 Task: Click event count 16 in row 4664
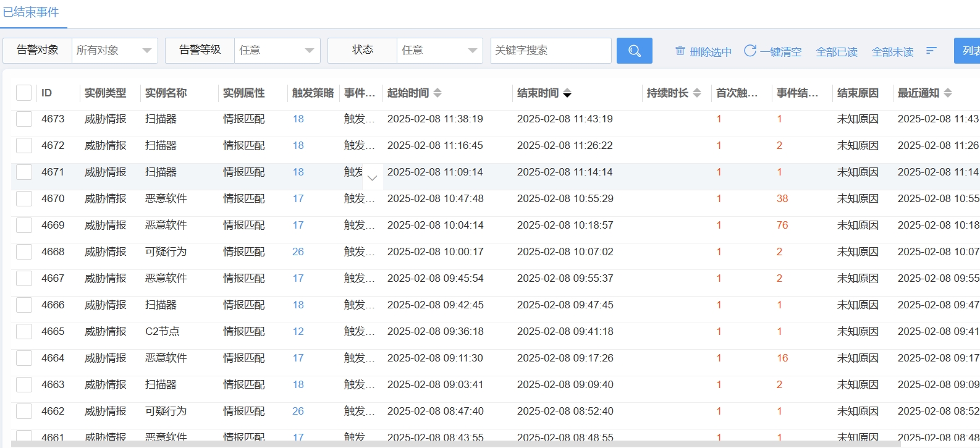782,358
